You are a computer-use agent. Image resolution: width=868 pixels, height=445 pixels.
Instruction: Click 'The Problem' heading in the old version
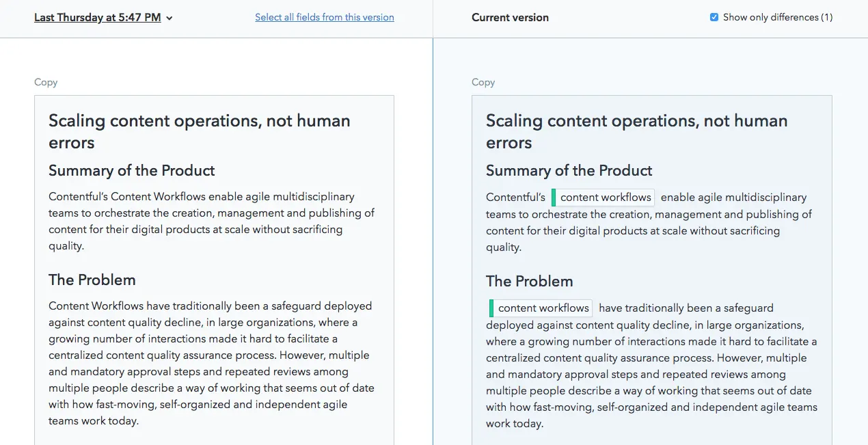tap(92, 280)
